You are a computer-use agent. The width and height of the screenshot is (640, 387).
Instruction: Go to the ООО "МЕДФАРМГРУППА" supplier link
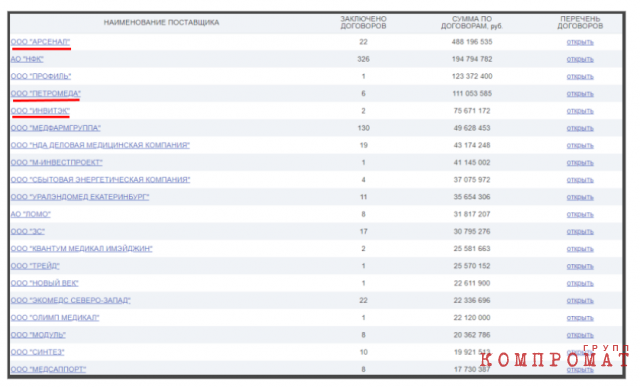(56, 128)
